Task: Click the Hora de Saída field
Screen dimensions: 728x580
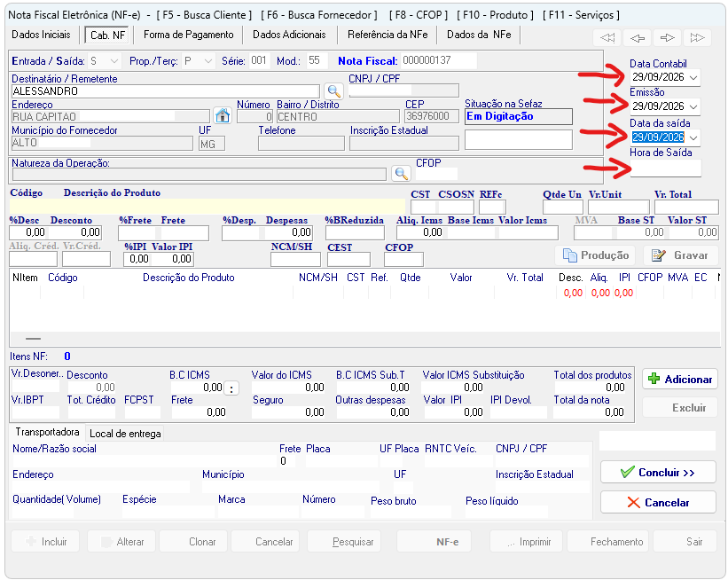Action: pos(665,169)
